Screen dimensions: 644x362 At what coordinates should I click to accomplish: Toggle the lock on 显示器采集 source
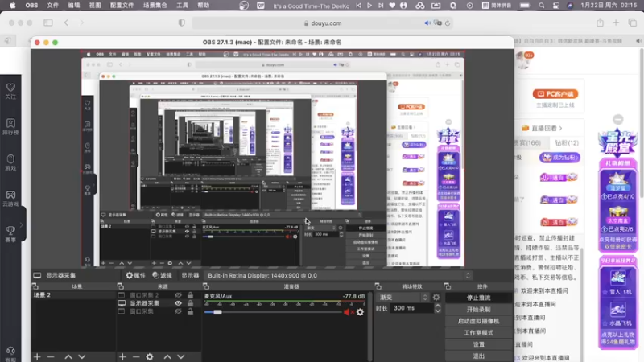[190, 303]
